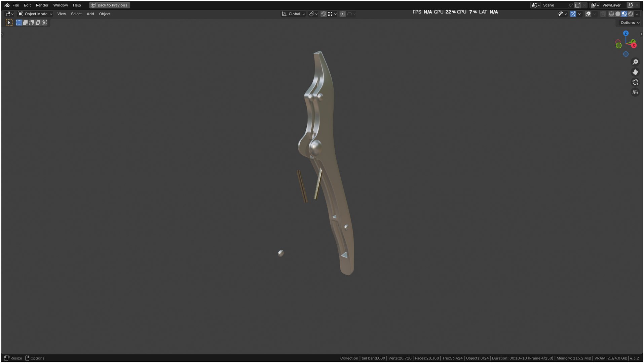This screenshot has height=363, width=644.
Task: Choose the Intersect Selection mode icon
Action: [x=44, y=23]
